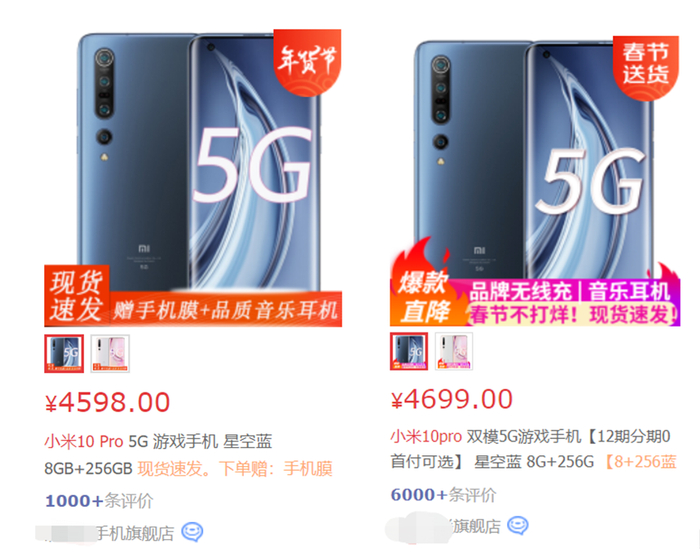700x558 pixels.
Task: Select the blue thumbnail under the ¥4598 product
Action: point(64,354)
